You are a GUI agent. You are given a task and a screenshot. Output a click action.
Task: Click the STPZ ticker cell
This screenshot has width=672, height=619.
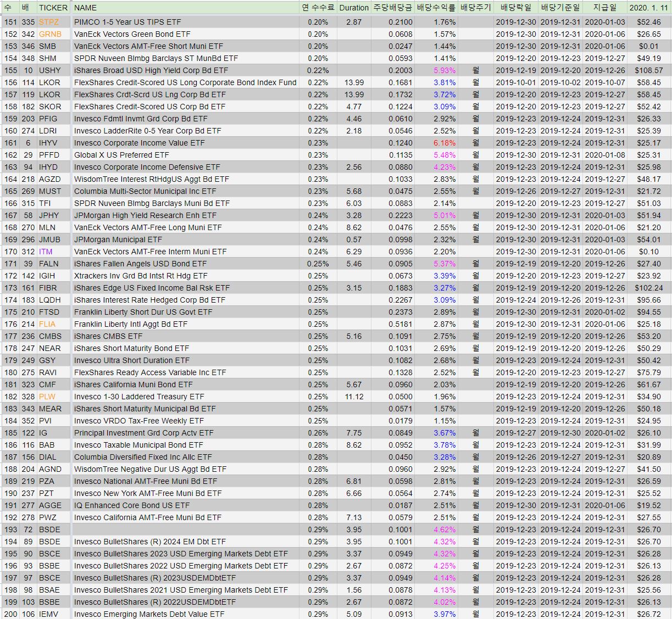pos(53,22)
